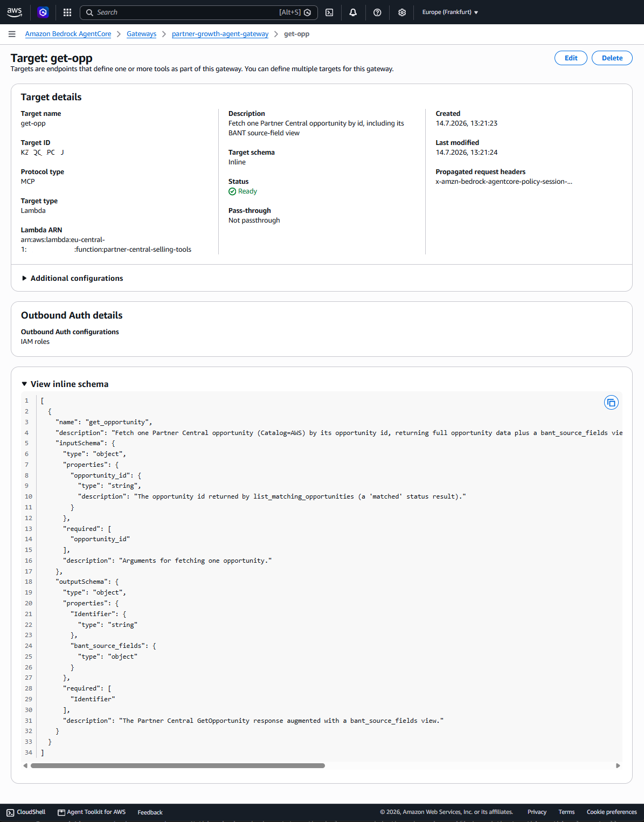
Task: Click the Edit button
Action: click(x=571, y=58)
